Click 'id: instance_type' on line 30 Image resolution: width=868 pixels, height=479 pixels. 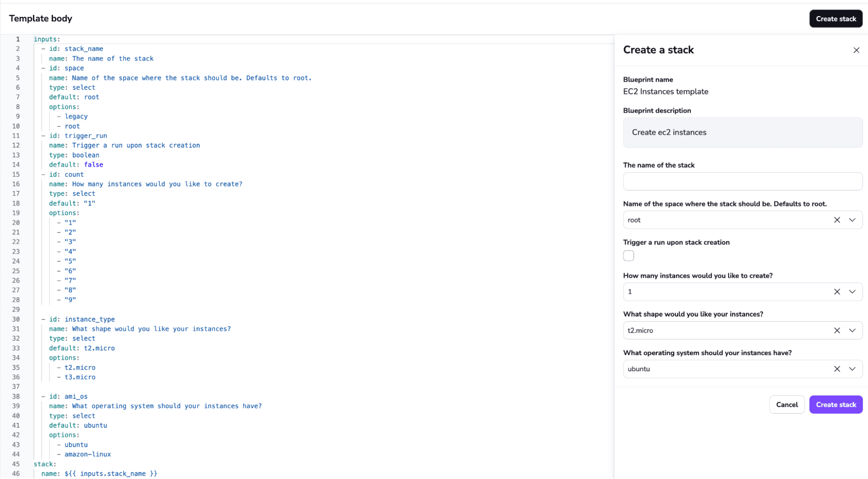tap(82, 319)
